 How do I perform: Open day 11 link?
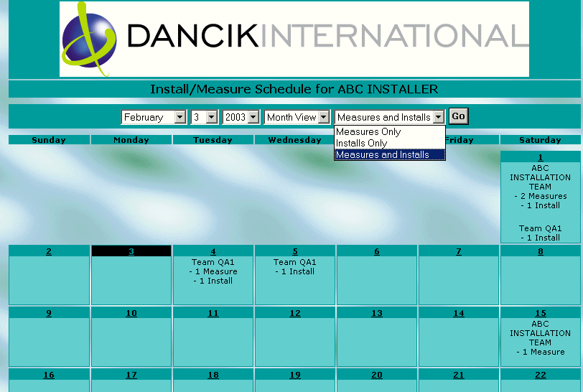(213, 313)
